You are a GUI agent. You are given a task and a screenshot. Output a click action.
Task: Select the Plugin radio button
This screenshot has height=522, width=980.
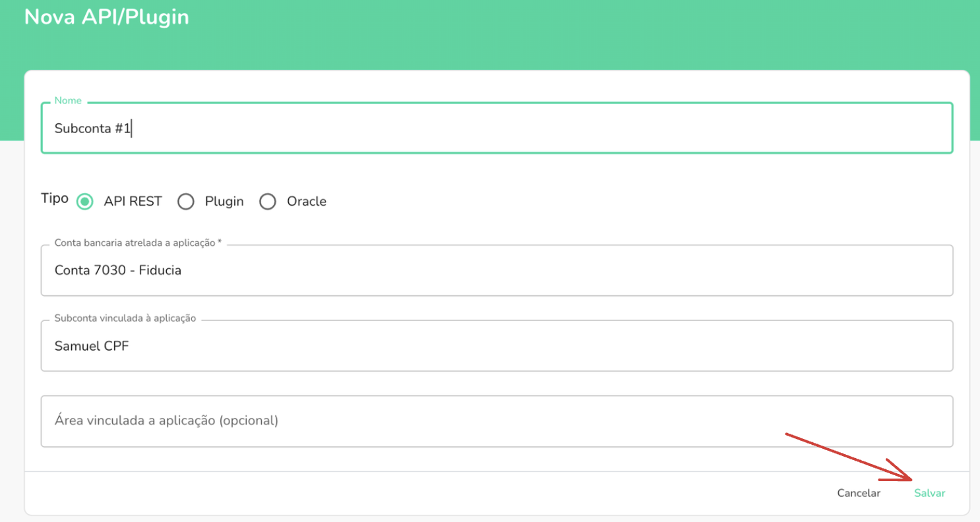coord(186,202)
